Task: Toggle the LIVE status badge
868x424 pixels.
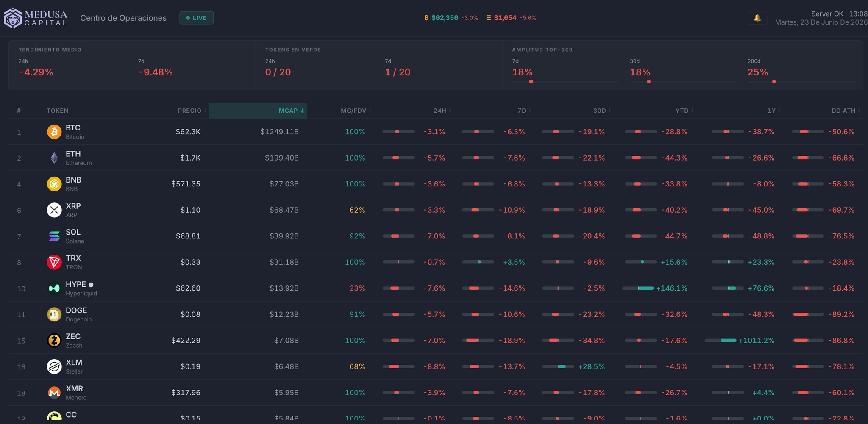Action: 197,18
